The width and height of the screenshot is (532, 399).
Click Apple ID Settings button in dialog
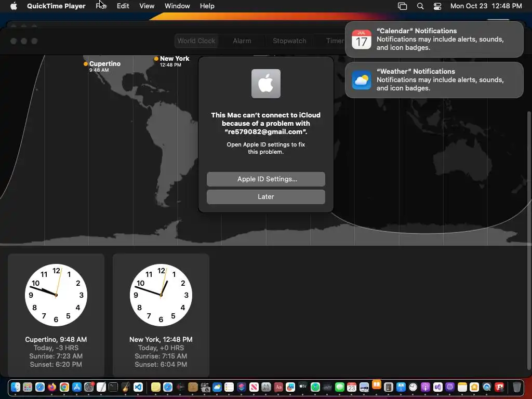265,179
